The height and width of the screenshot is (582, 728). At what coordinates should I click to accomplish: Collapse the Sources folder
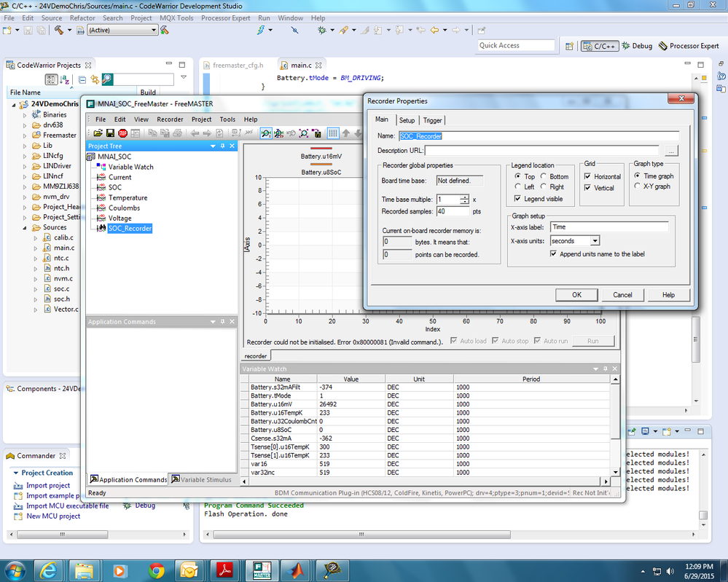pyautogui.click(x=25, y=227)
